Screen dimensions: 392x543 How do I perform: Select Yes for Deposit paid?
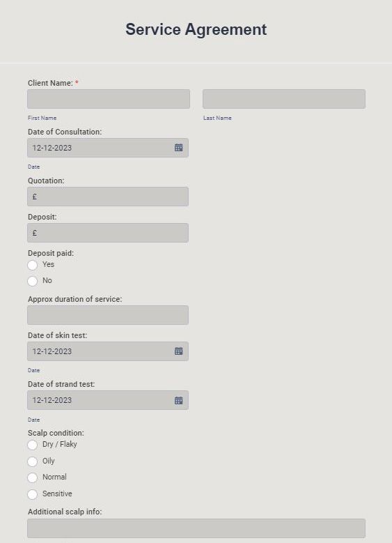(33, 265)
